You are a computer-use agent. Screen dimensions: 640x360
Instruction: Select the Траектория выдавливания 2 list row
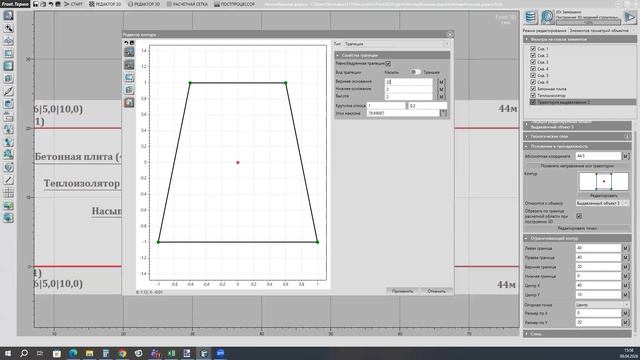[582, 102]
